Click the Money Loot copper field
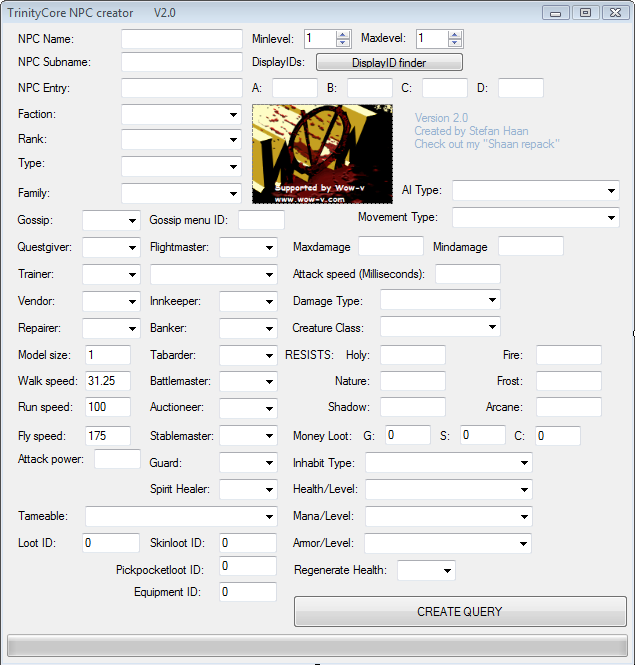Screen dimensions: 636x665 [x=558, y=436]
